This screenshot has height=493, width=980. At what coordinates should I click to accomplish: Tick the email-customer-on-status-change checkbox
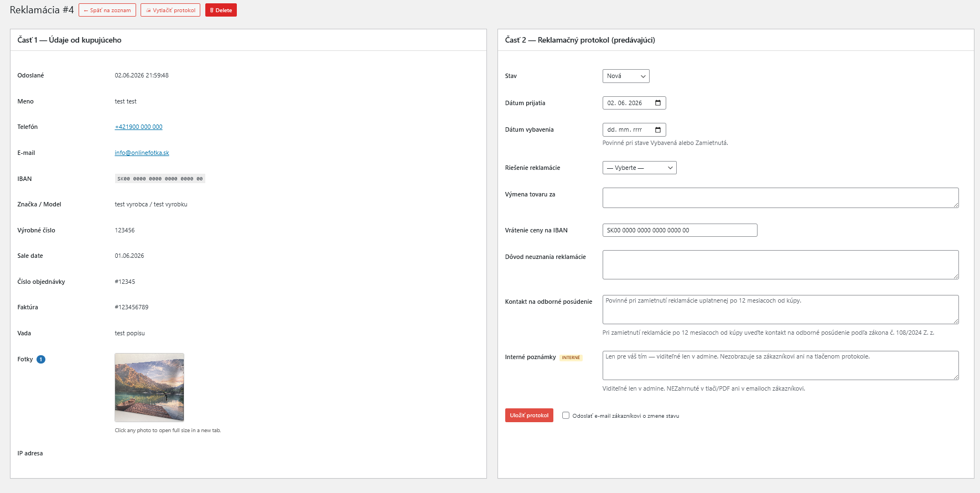click(566, 416)
